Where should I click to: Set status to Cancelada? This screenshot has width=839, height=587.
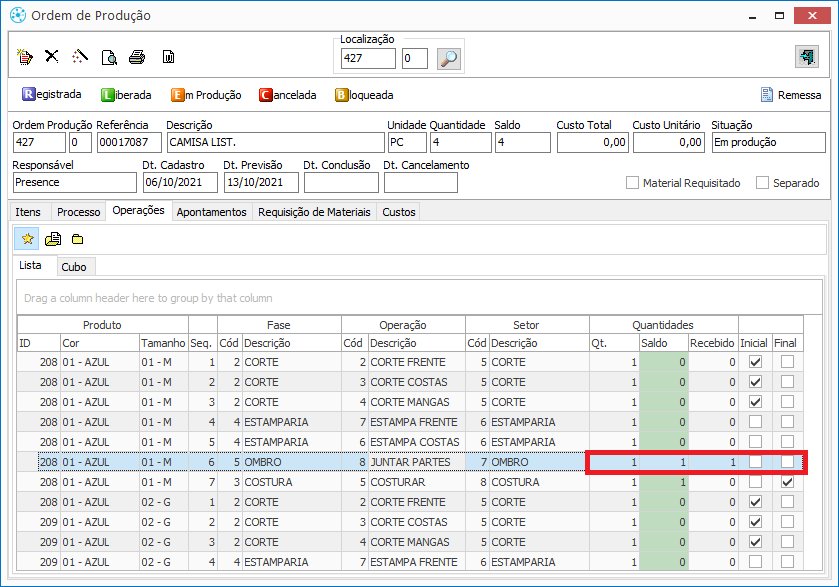click(x=287, y=95)
